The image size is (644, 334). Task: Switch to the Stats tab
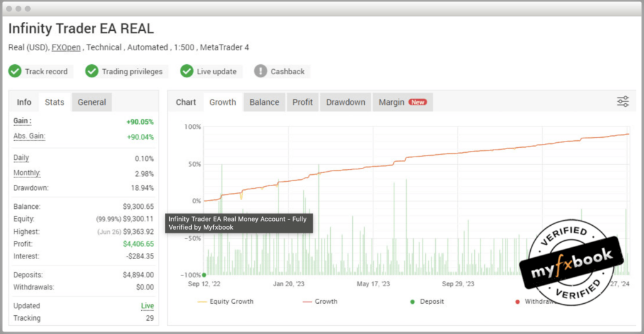click(55, 103)
